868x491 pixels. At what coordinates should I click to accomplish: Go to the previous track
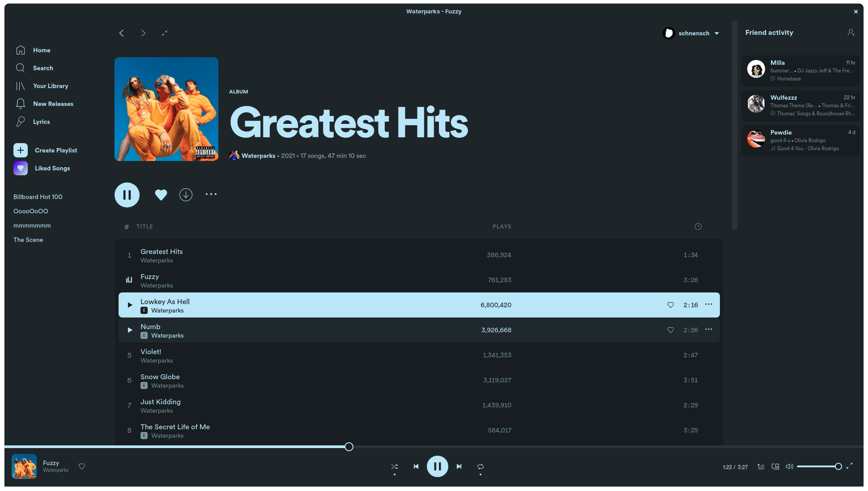pyautogui.click(x=416, y=466)
